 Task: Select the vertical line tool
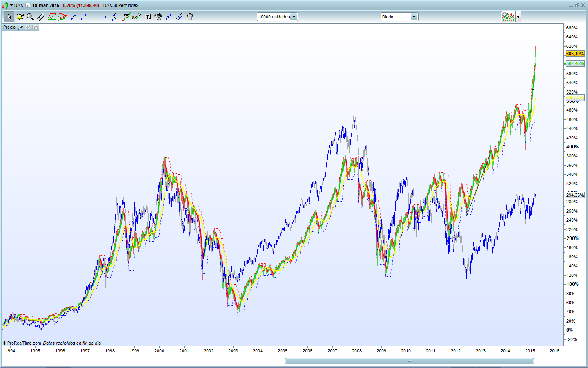coord(105,17)
